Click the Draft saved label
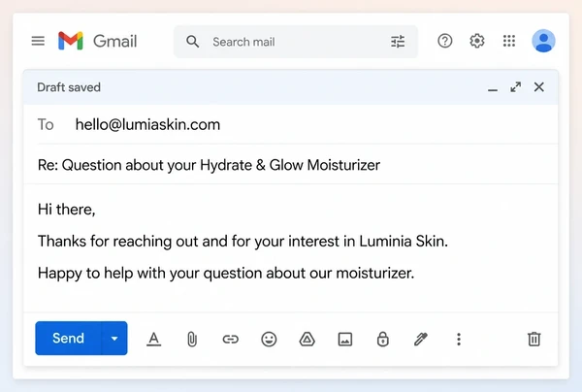This screenshot has width=582, height=392. [x=69, y=87]
